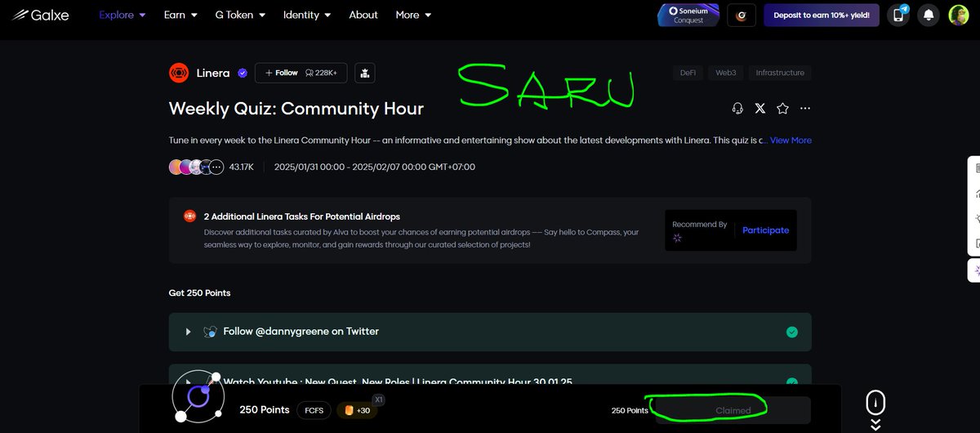Select the DeFi tag
Viewport: 980px width, 433px height.
[688, 73]
